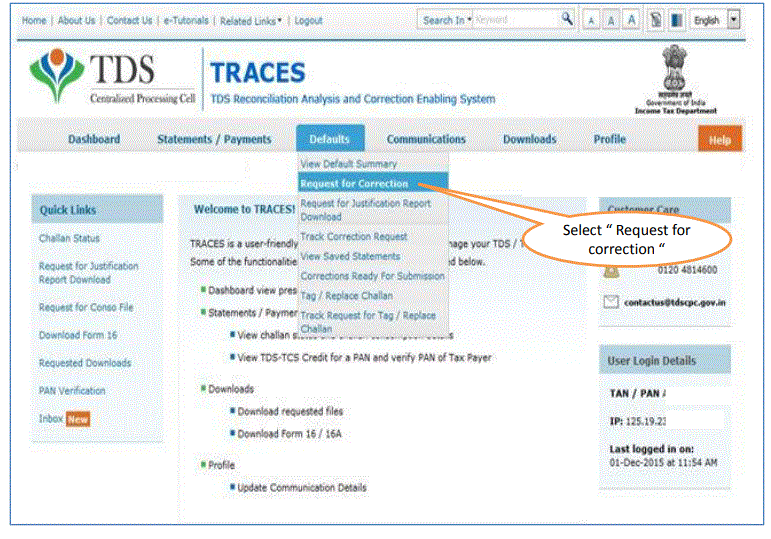Screen dimensions: 771x539
Task: Expand the Search In dropdown
Action: click(445, 20)
